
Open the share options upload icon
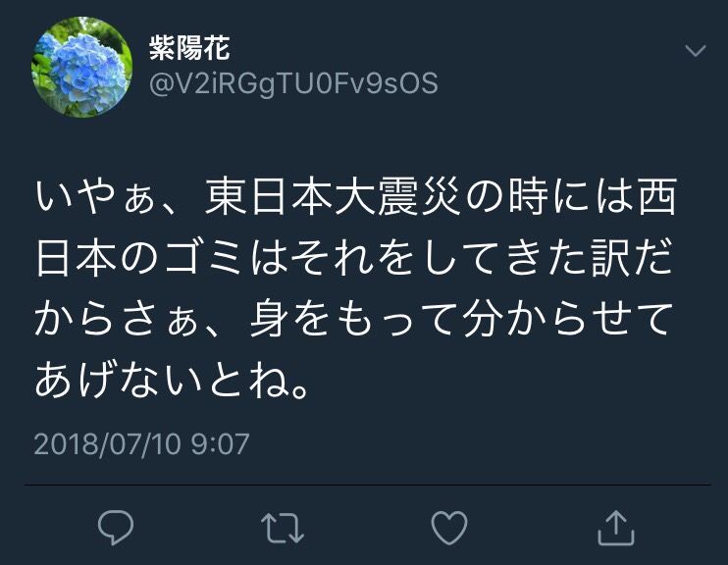615,528
